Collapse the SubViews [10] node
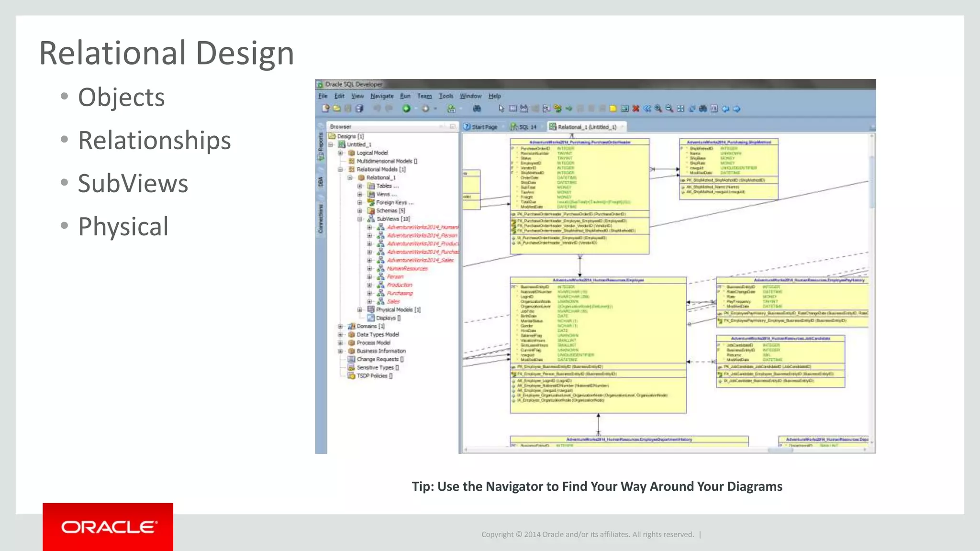 click(360, 219)
